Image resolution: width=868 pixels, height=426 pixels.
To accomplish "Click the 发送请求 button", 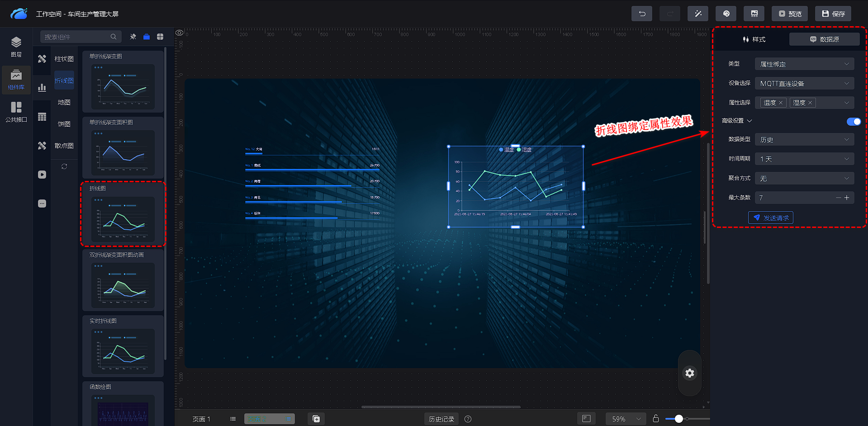I will [x=771, y=218].
